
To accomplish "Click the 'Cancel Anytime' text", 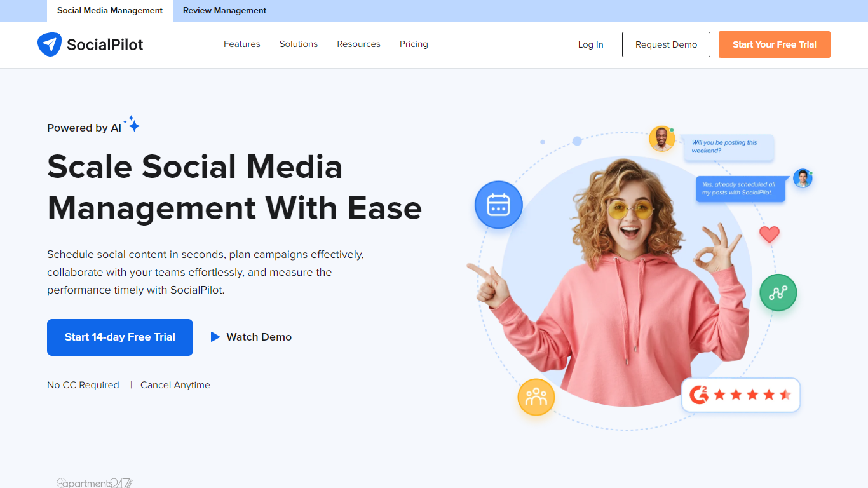I will (175, 385).
